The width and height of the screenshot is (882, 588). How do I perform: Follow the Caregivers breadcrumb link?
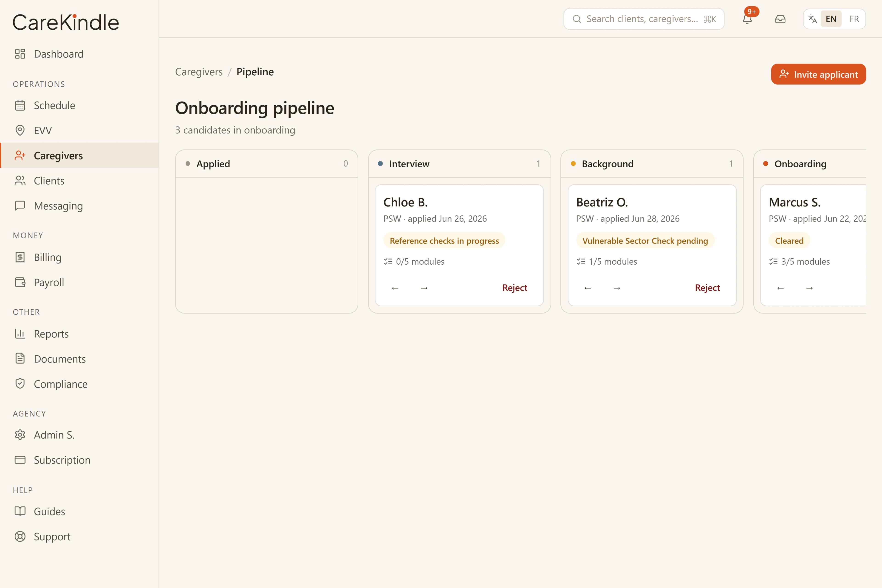199,72
